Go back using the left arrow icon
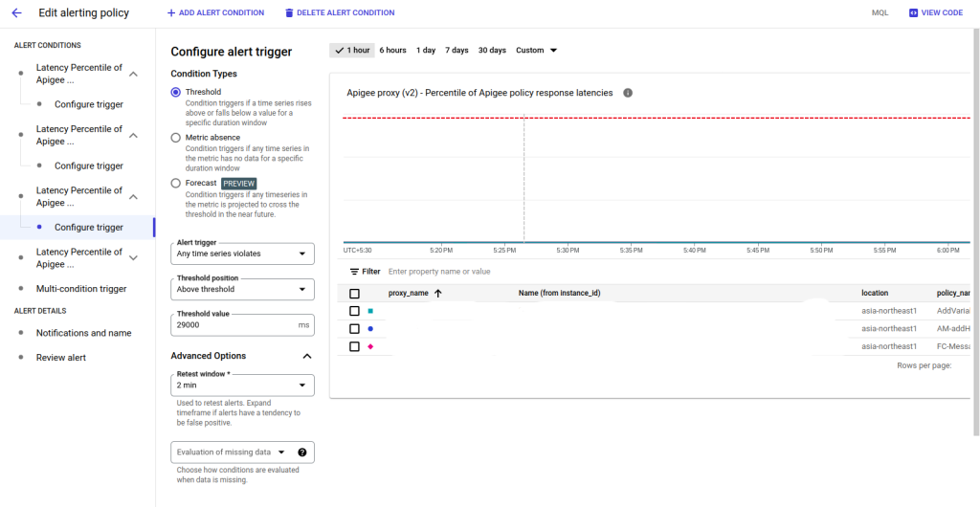This screenshot has width=980, height=507. tap(17, 12)
